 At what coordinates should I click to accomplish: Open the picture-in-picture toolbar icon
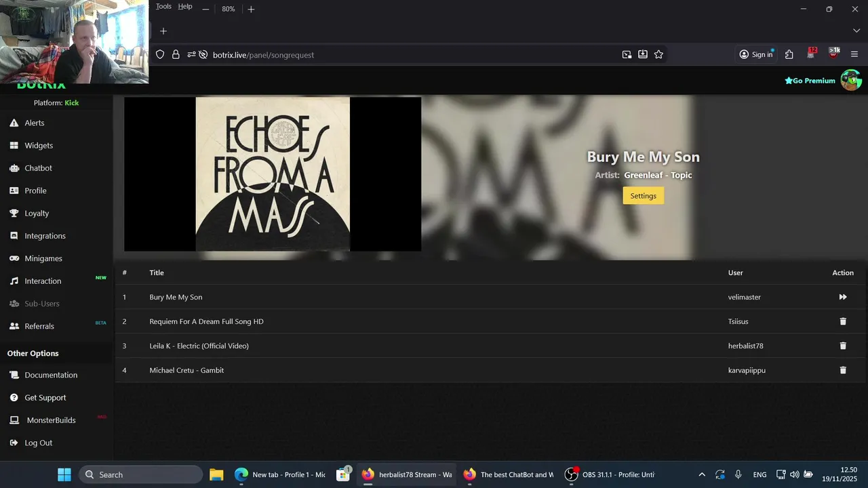[627, 55]
